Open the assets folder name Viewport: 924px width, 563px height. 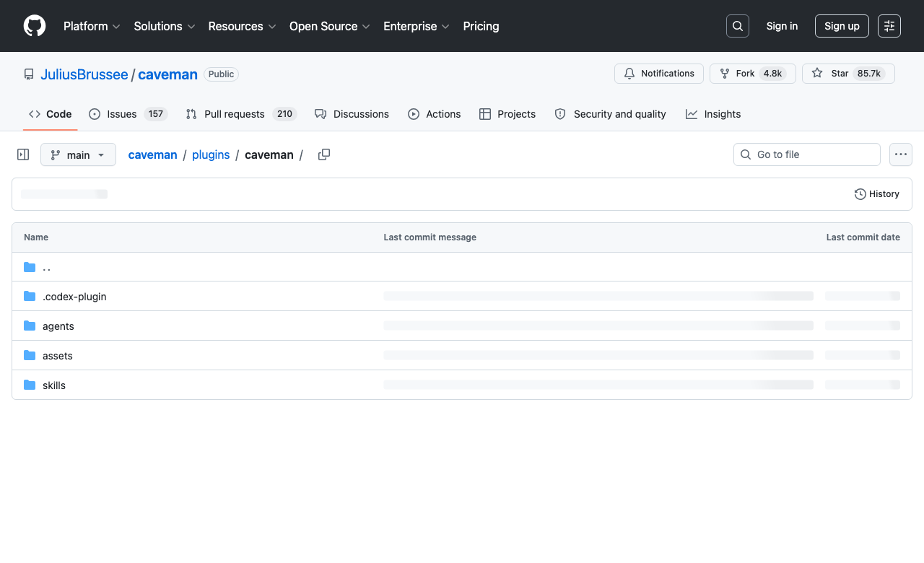point(58,356)
